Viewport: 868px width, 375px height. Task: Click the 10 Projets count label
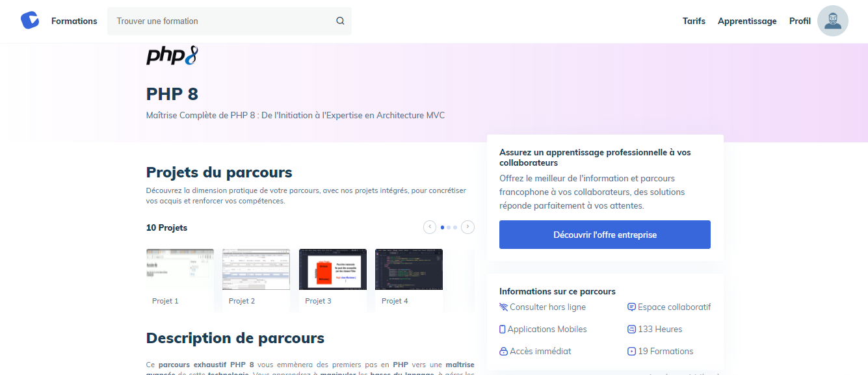(166, 227)
